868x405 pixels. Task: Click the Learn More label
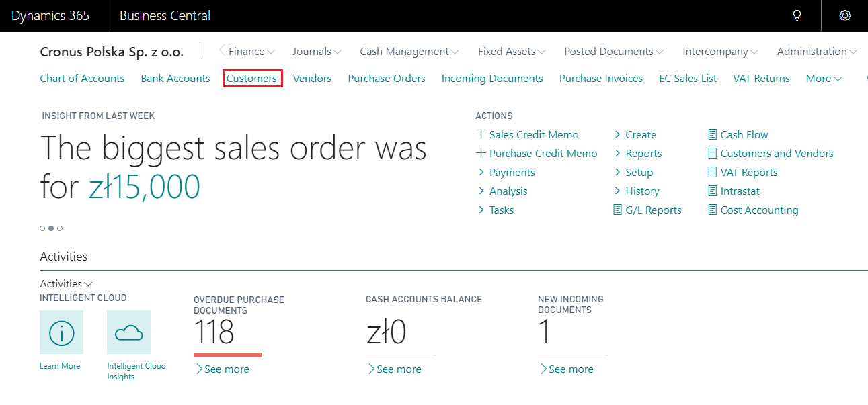tap(60, 366)
